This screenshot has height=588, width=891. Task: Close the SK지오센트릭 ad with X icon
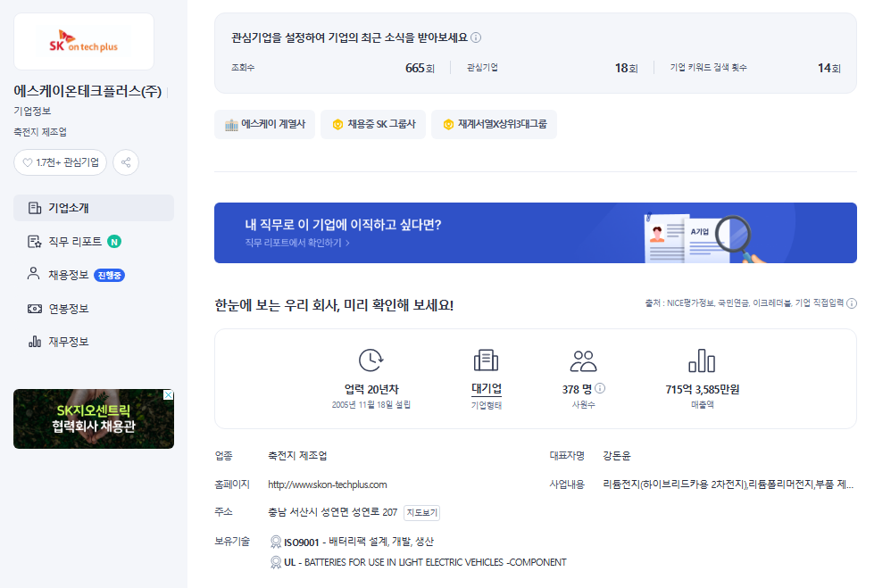169,395
